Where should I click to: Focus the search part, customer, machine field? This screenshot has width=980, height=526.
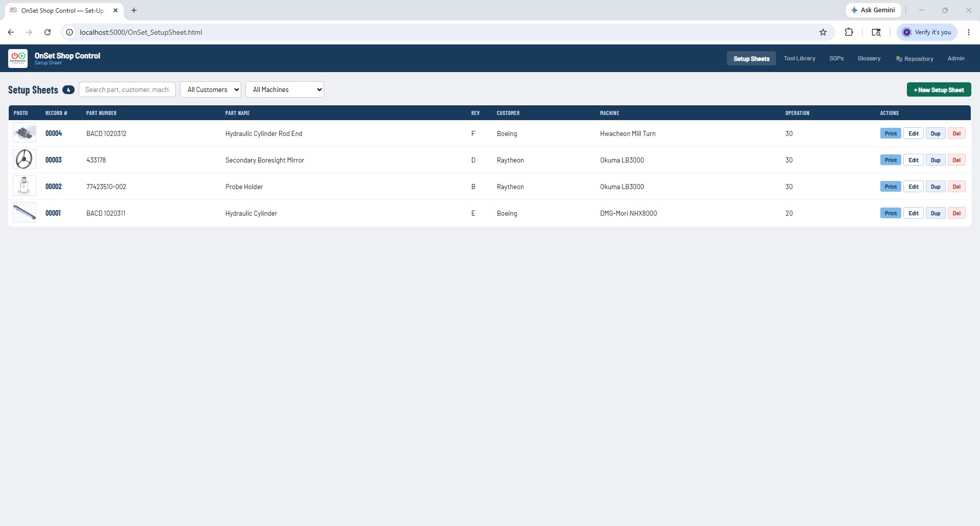(x=127, y=89)
